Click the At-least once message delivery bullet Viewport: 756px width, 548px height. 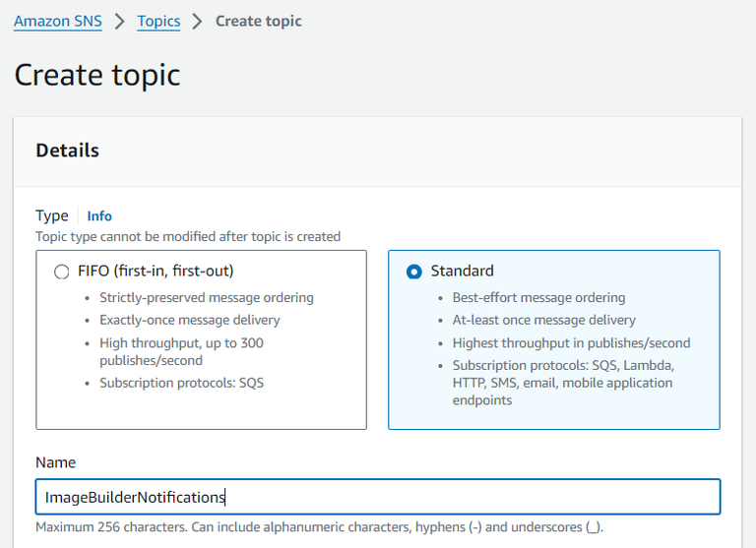(x=543, y=320)
